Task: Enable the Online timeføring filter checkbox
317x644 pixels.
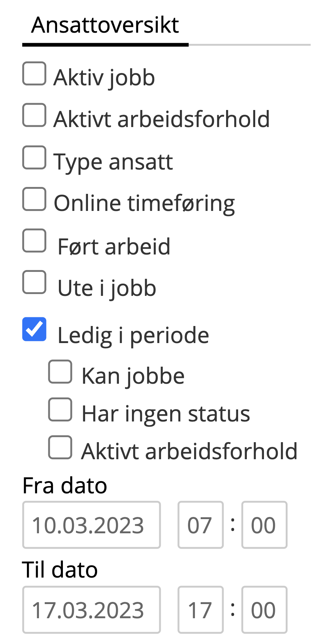Action: pyautogui.click(x=34, y=199)
